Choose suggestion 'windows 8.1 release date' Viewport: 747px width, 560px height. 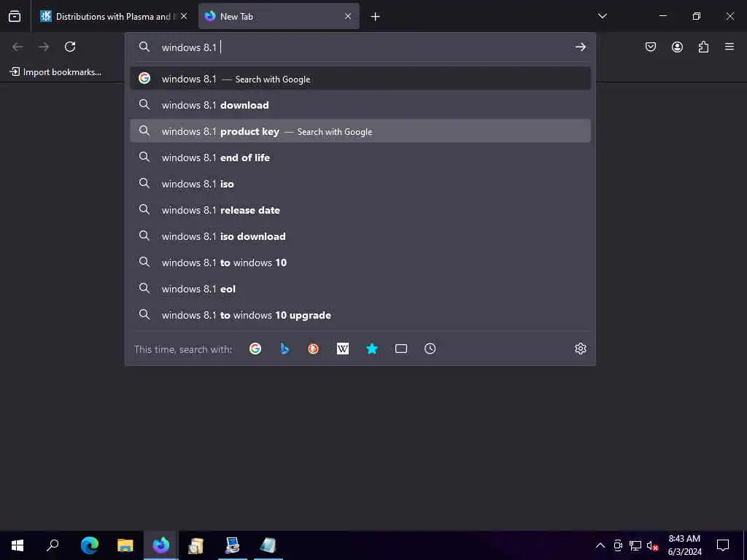360,209
